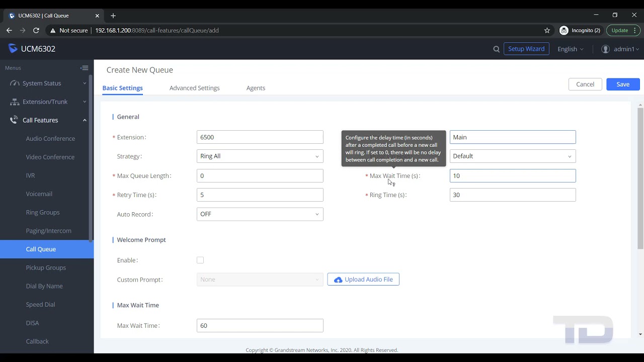The height and width of the screenshot is (362, 644).
Task: Expand the System Status menu
Action: point(85,83)
